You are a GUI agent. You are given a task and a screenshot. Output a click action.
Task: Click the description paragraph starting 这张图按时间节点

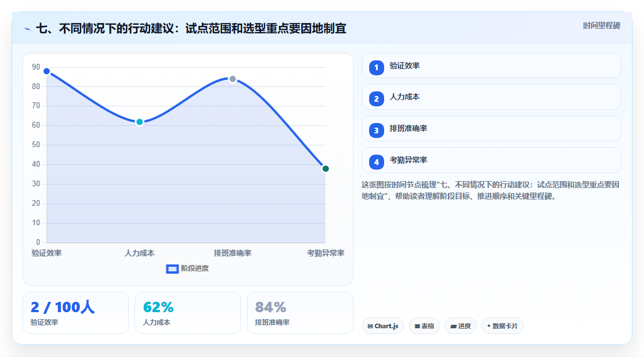pyautogui.click(x=490, y=190)
